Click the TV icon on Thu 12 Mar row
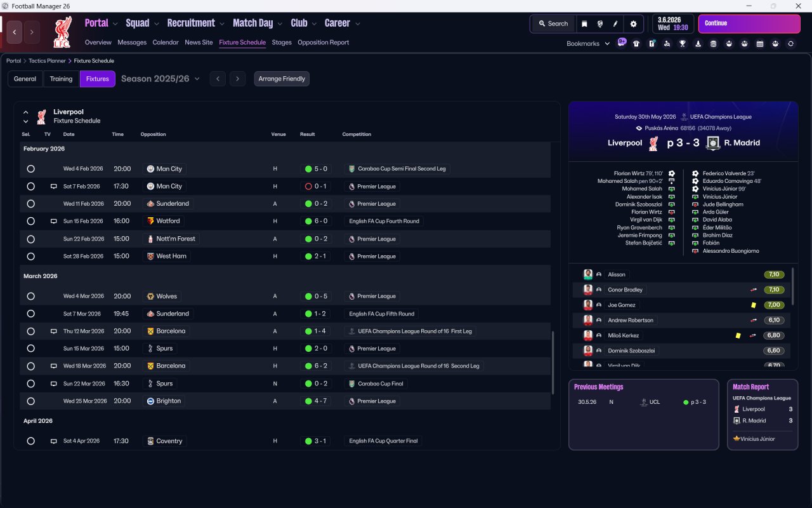Viewport: 812px width, 508px height. coord(54,331)
